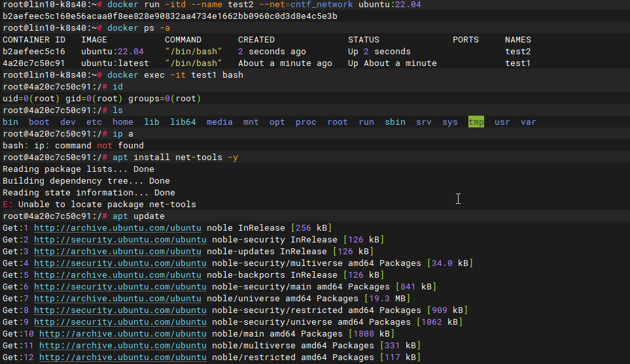The height and width of the screenshot is (364, 630).
Task: Click the ubuntu:22.04 image cell
Action: [112, 52]
